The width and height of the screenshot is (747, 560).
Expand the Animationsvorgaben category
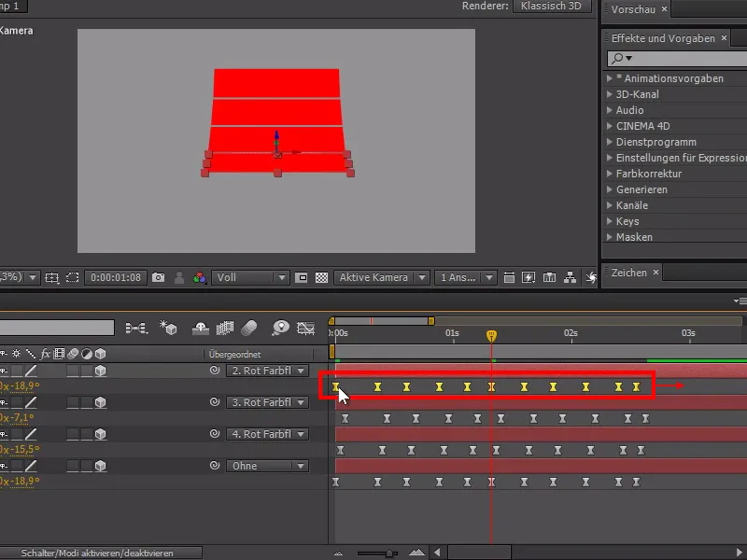(x=610, y=78)
